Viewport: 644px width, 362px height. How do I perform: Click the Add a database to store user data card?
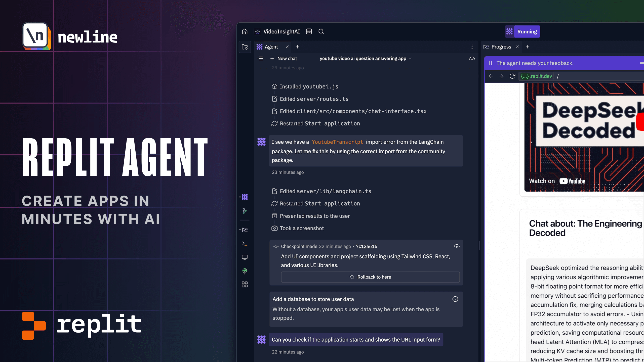366,309
